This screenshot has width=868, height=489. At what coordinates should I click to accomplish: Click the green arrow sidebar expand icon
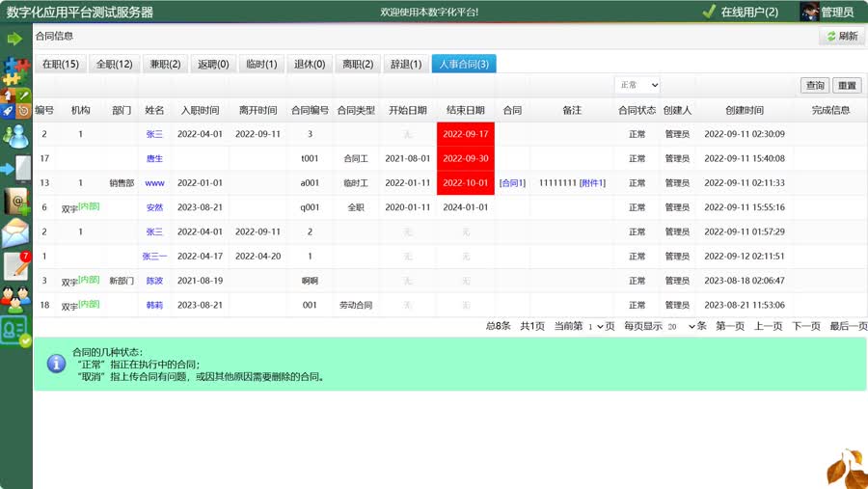[14, 39]
